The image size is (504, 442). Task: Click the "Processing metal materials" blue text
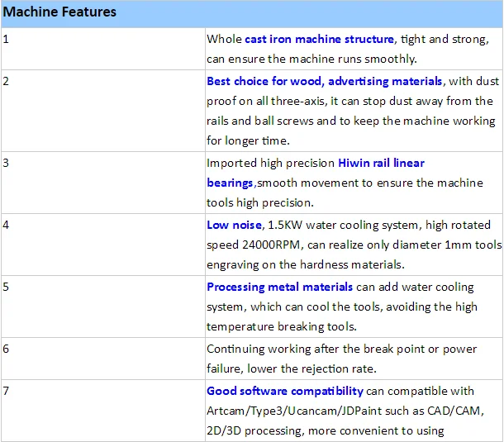[279, 287]
